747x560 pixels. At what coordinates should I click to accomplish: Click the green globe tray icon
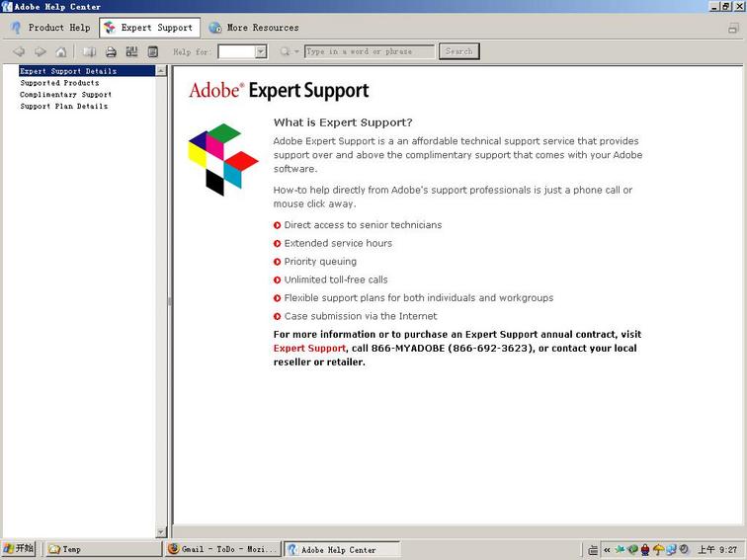click(632, 549)
